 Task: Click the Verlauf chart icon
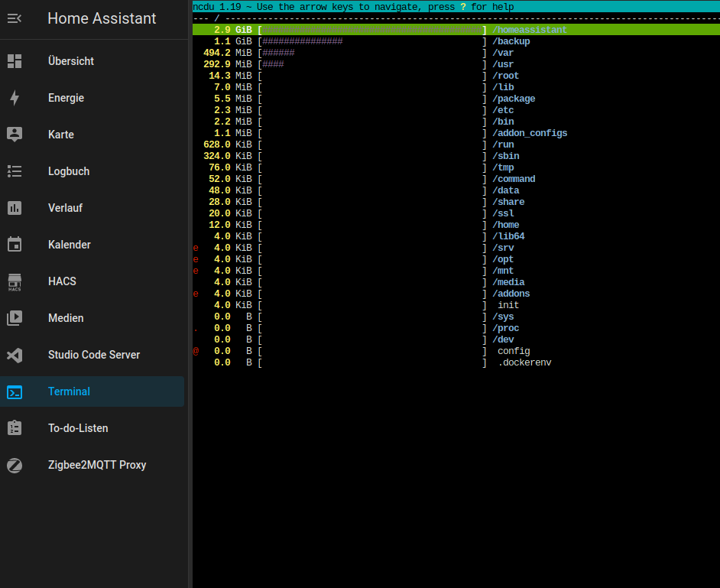pyautogui.click(x=15, y=208)
